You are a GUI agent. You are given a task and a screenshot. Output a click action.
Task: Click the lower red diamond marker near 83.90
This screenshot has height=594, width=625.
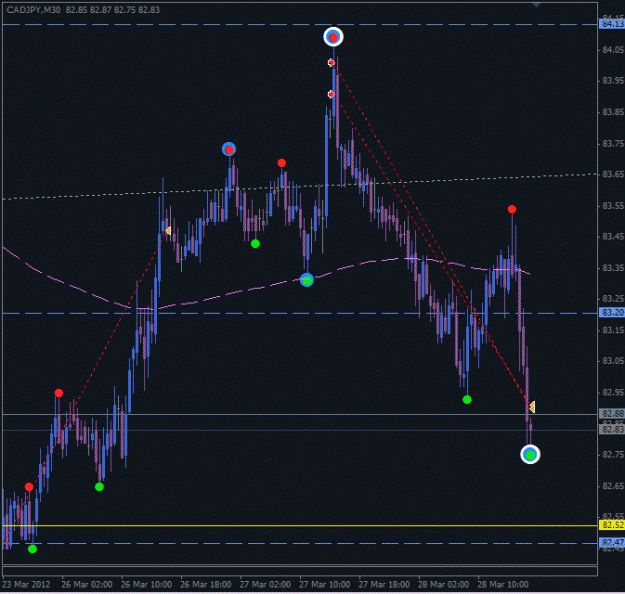tap(331, 94)
